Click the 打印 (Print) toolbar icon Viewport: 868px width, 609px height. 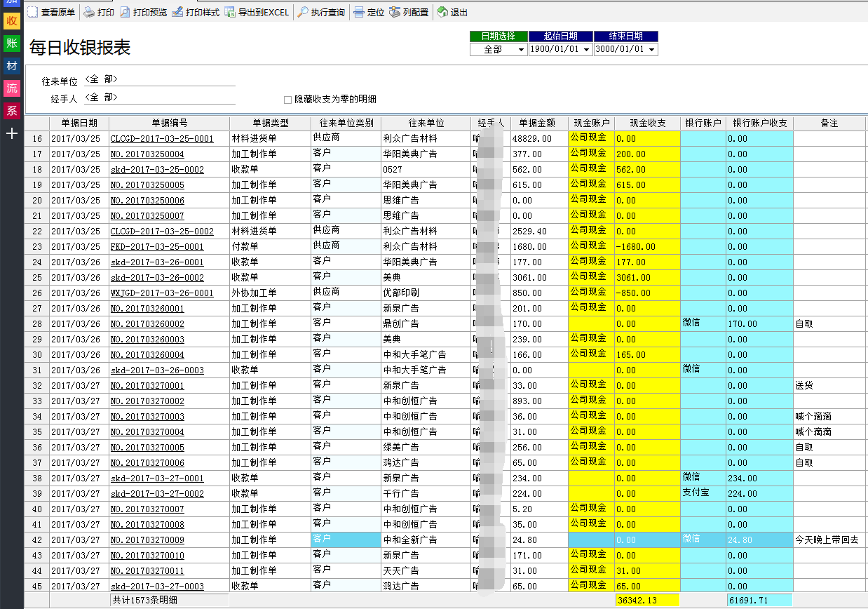[x=97, y=12]
